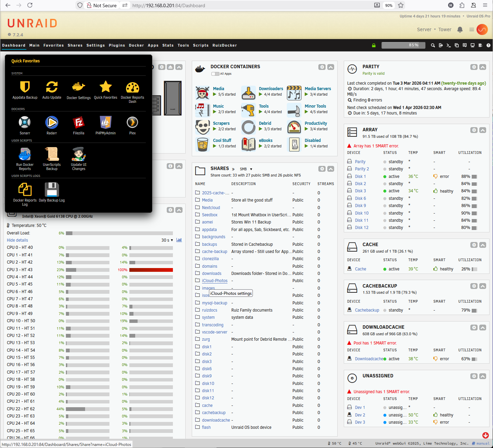Open the Main menu tab

[34, 45]
